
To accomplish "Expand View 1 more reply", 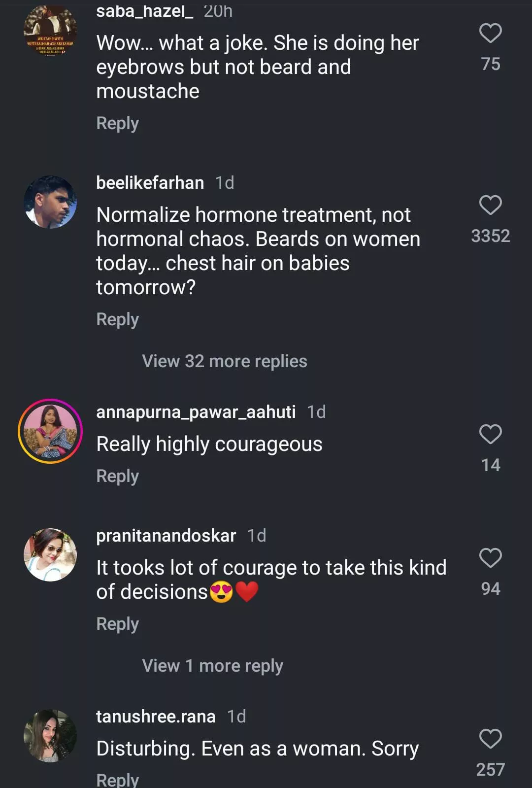I will pyautogui.click(x=212, y=666).
